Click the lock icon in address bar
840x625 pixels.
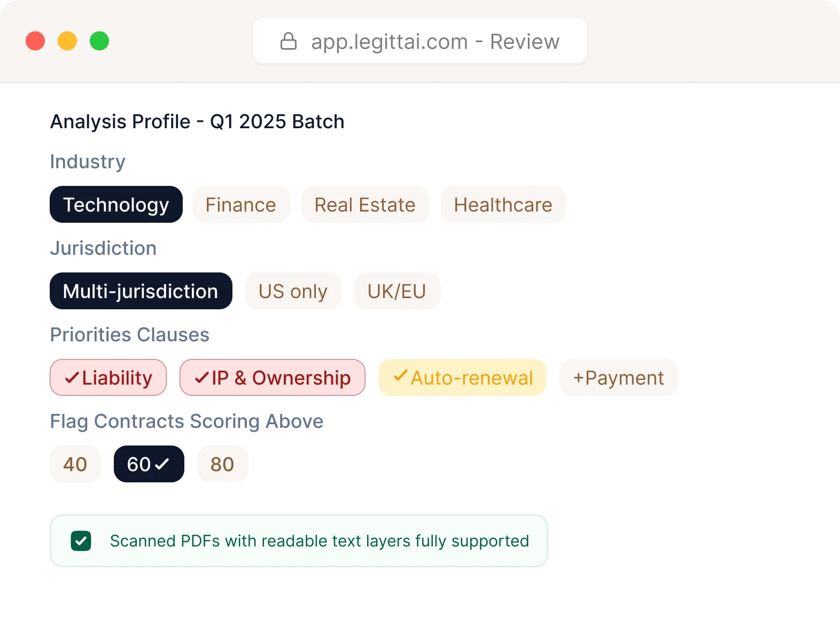pos(289,41)
